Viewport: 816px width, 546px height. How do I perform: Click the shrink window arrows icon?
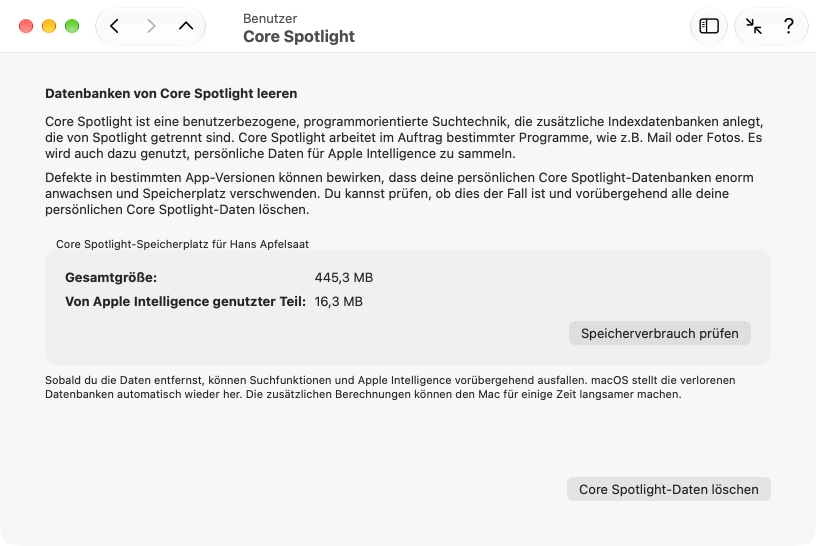[x=754, y=26]
